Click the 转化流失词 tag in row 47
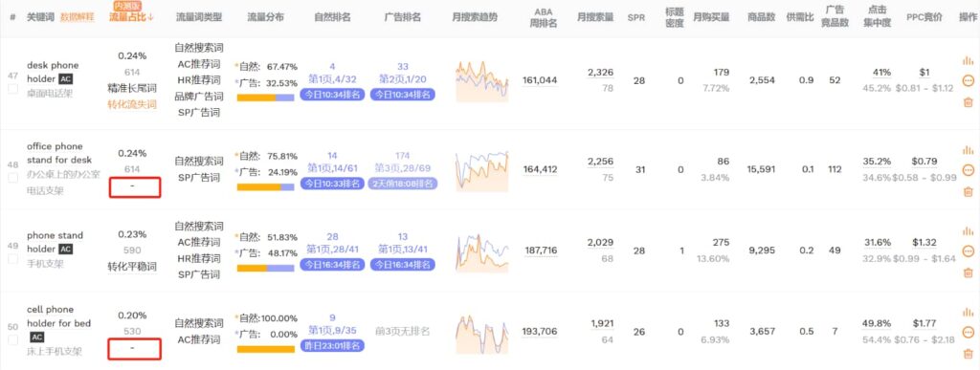980x370 pixels. coord(132,104)
